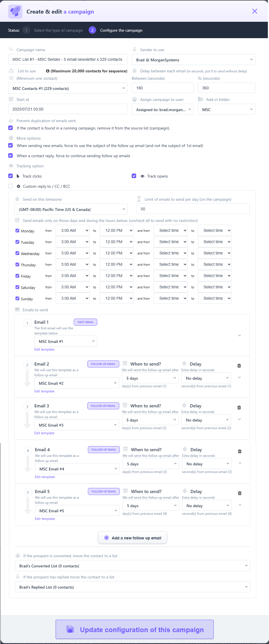Viewport: 269px width, 644px height.
Task: Open the timezone dropdown showing Pacific Time
Action: pyautogui.click(x=71, y=209)
